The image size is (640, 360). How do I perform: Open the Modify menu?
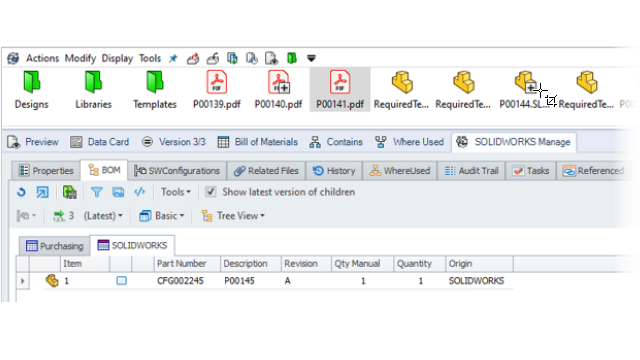coord(80,58)
